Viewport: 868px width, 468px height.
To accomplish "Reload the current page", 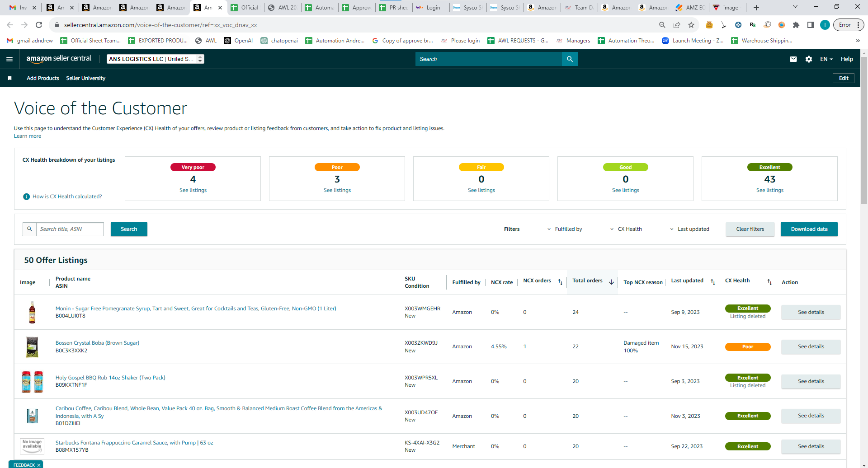I will click(39, 25).
